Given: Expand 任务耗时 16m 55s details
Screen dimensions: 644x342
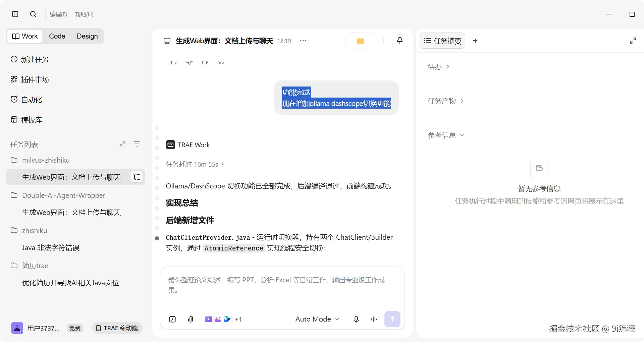Looking at the screenshot, I should (x=195, y=164).
